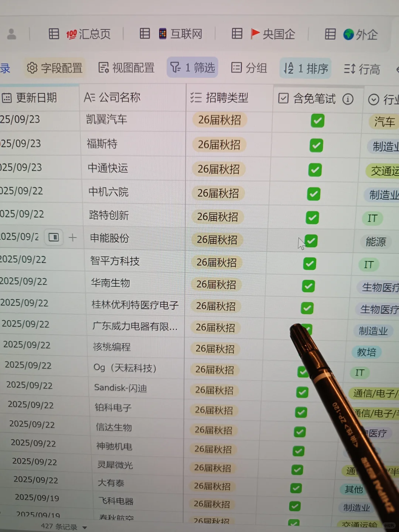Switch to the 外企 tab
This screenshot has width=399, height=532.
[x=366, y=34]
